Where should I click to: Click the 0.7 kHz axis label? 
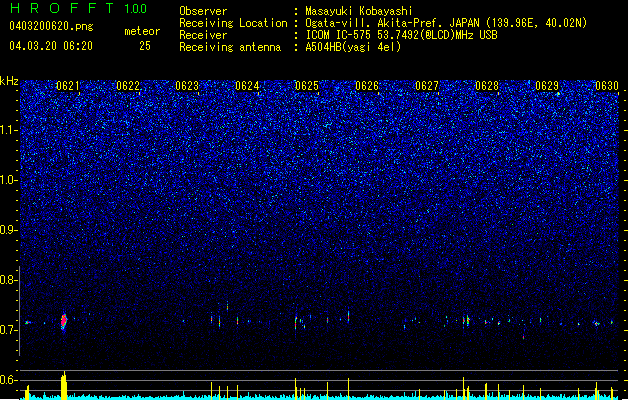coord(7,330)
